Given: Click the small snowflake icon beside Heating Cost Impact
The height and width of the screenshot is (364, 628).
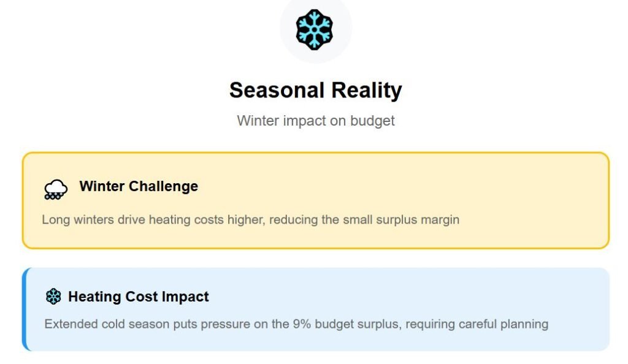Looking at the screenshot, I should tap(54, 297).
